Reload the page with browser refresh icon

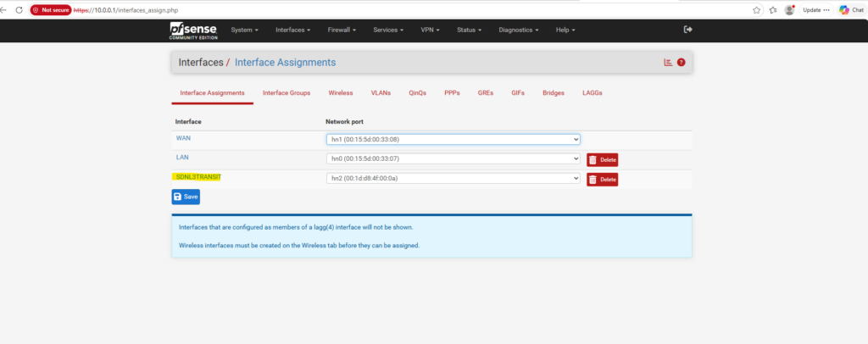pyautogui.click(x=19, y=10)
